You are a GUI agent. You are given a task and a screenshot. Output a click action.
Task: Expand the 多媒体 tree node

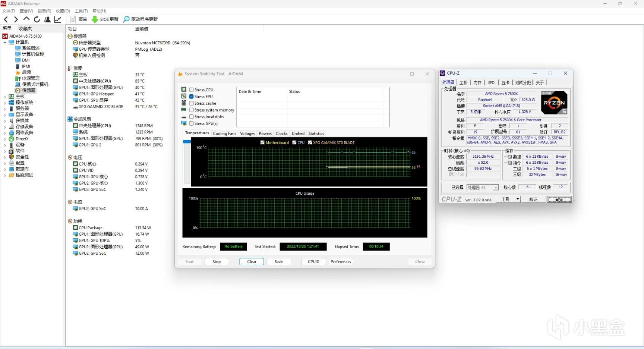click(5, 121)
